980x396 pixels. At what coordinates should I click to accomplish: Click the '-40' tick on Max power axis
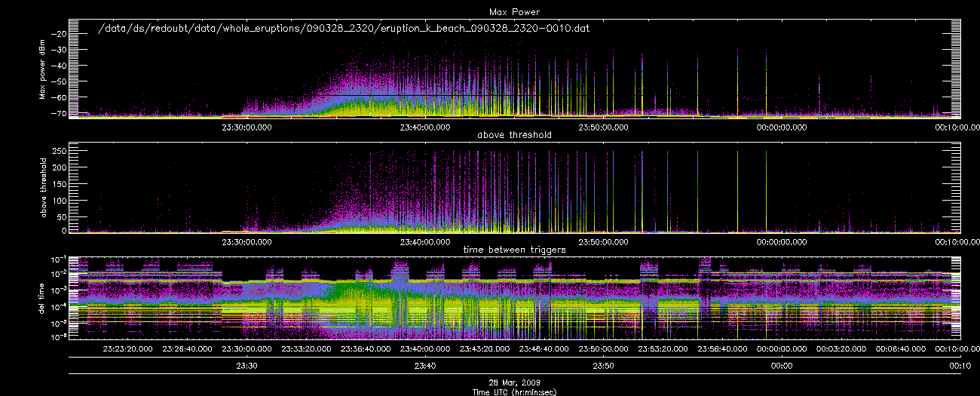click(x=60, y=66)
